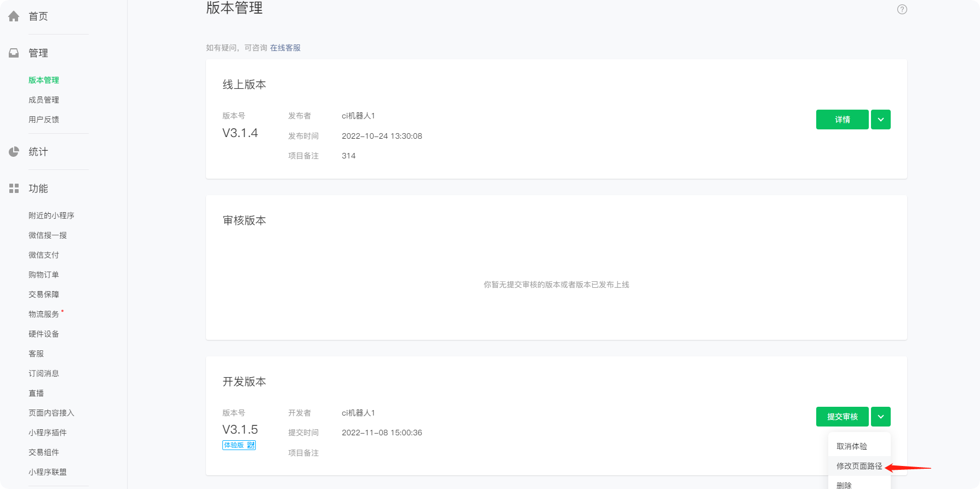
Task: Select 修改页面路径 from dropdown menu
Action: tap(859, 466)
